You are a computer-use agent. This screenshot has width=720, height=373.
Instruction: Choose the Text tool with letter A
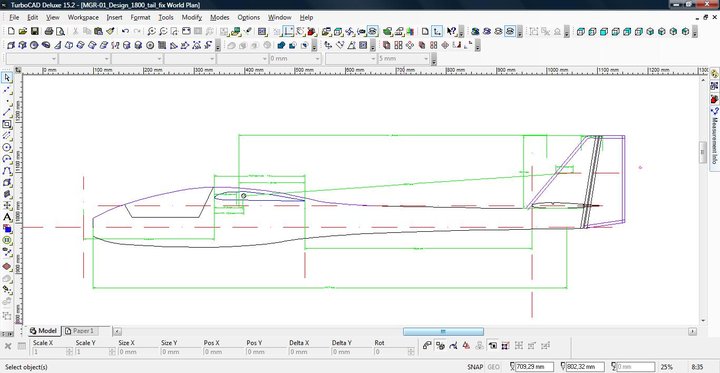[x=7, y=217]
